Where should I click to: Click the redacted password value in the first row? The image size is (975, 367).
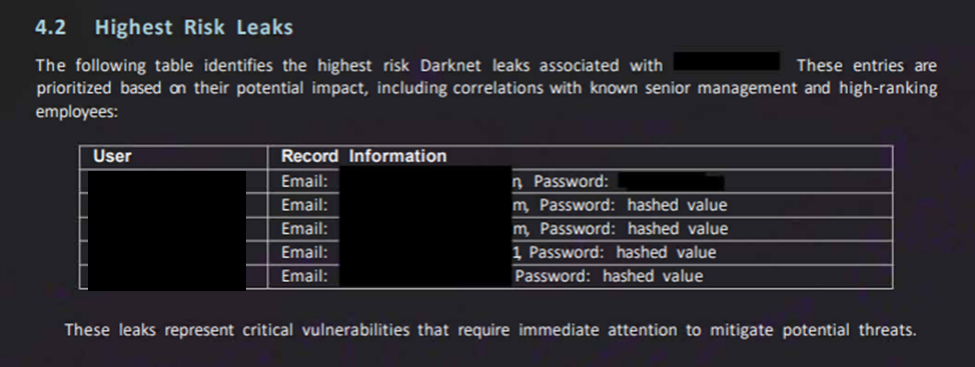(x=671, y=182)
